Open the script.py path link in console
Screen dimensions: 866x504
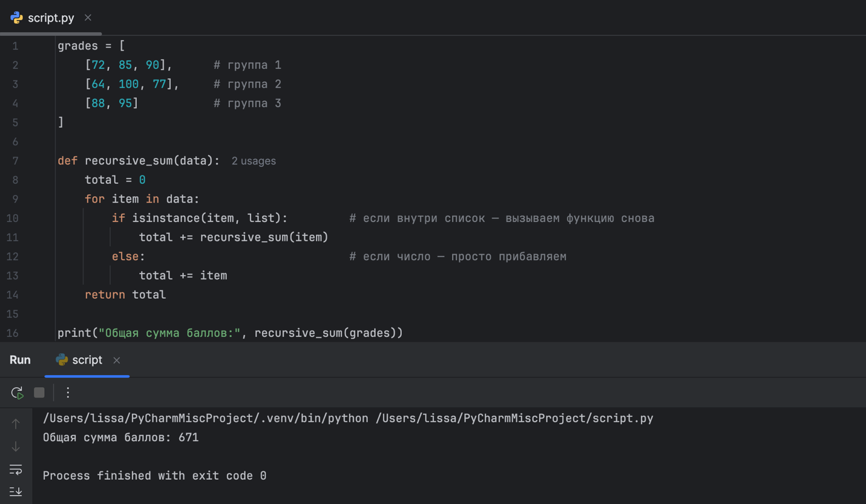point(514,418)
